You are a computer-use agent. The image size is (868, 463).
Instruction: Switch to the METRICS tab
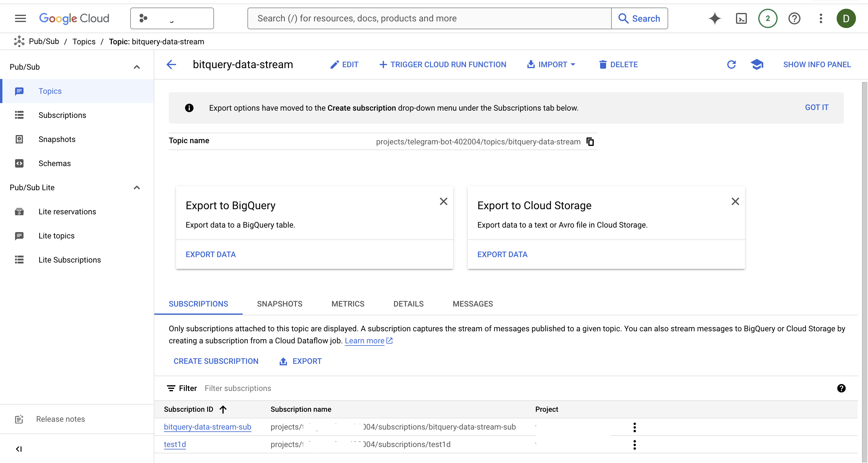pyautogui.click(x=348, y=304)
